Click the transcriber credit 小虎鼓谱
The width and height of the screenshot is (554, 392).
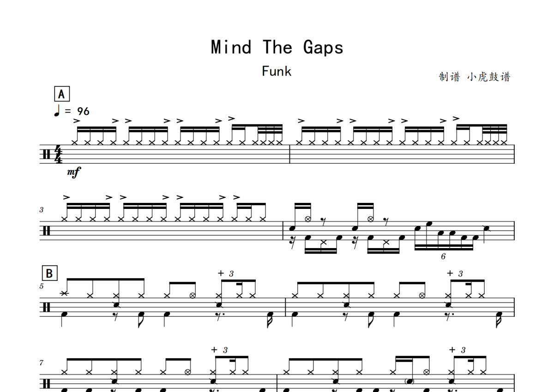pyautogui.click(x=489, y=77)
